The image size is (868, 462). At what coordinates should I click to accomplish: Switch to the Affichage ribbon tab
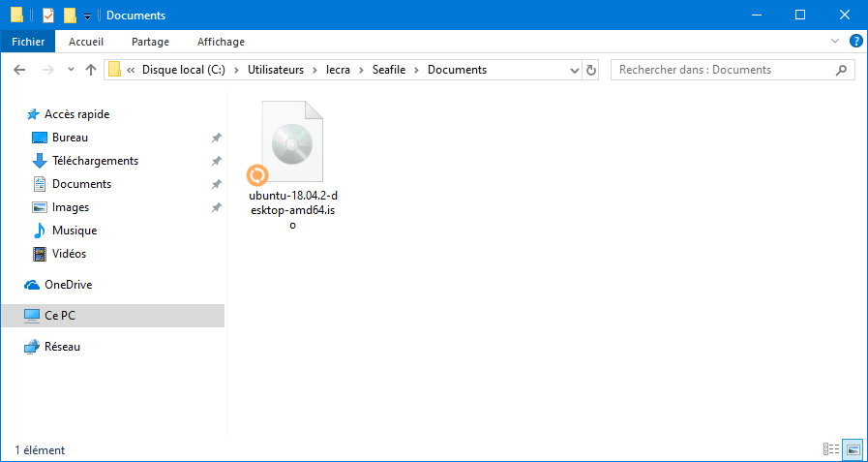(x=221, y=42)
